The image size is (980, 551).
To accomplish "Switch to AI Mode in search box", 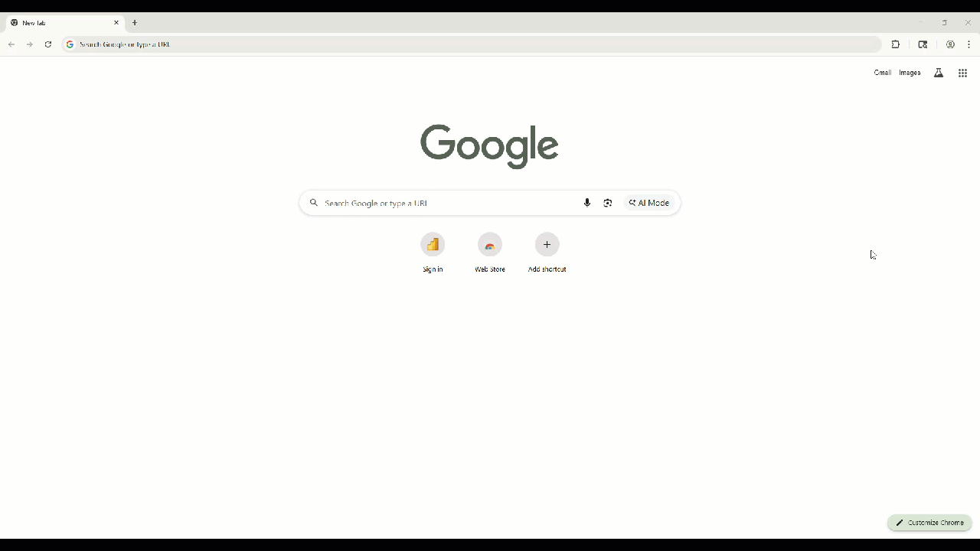I will (x=649, y=203).
